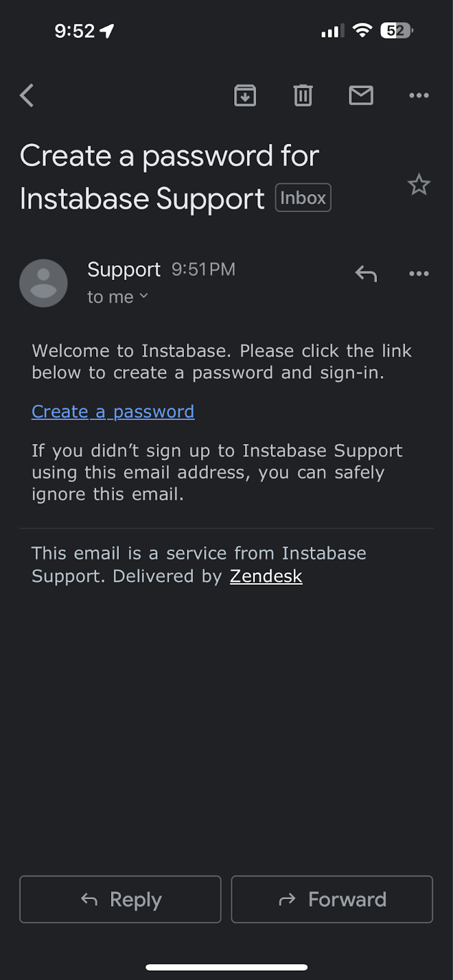Follow the Zendesk link
Viewport: 453px width, 980px height.
[266, 576]
